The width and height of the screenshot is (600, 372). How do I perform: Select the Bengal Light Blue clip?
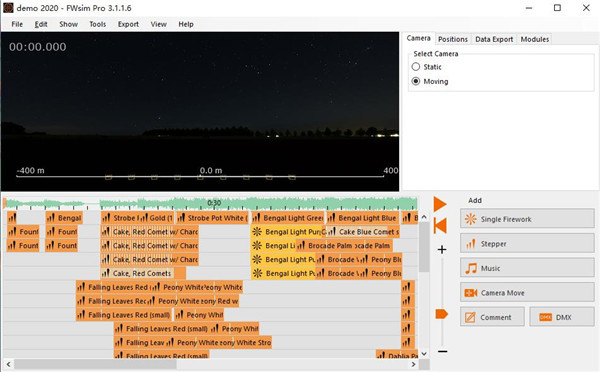363,218
